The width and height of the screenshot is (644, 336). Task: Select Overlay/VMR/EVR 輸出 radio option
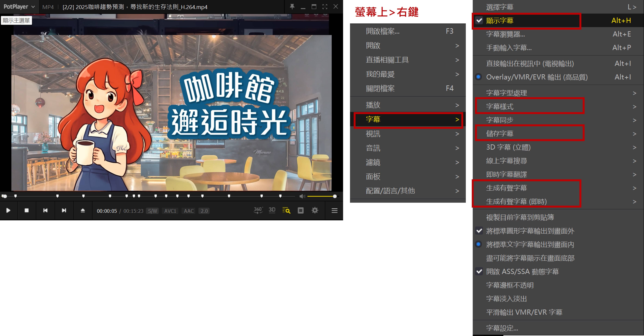536,77
